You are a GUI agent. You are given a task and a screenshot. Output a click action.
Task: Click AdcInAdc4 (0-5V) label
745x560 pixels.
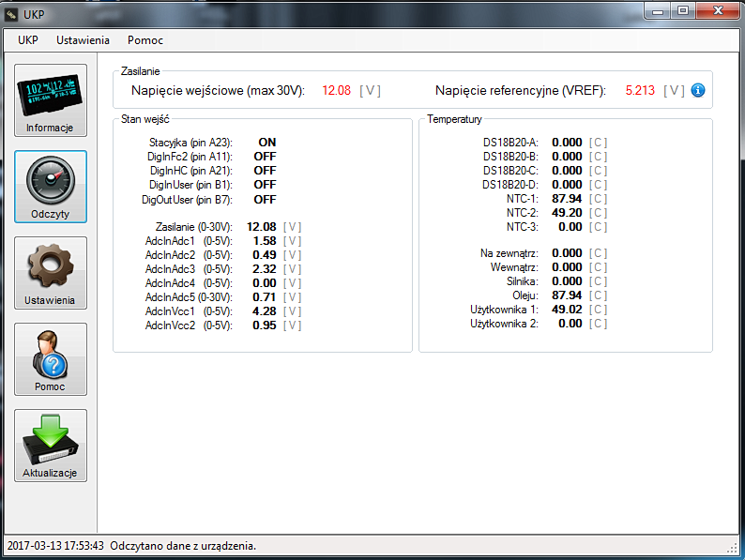click(189, 283)
